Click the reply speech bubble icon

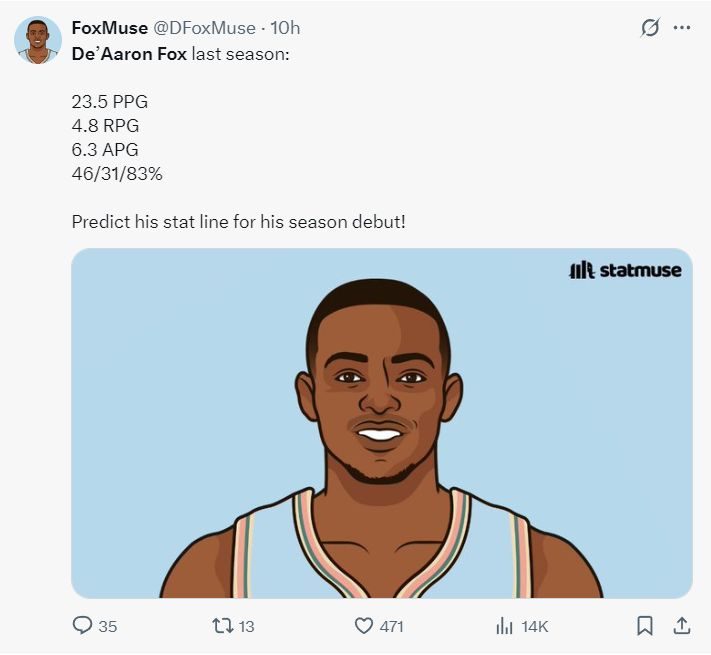pos(82,626)
